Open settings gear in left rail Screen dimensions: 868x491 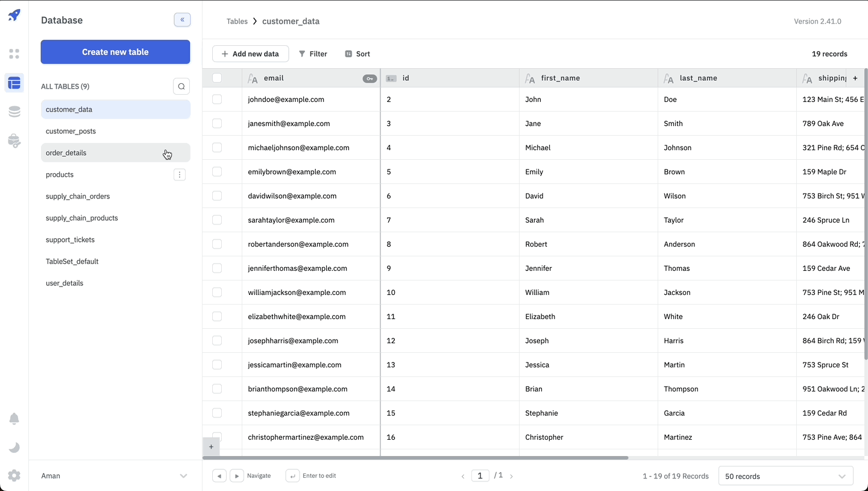[x=14, y=476]
